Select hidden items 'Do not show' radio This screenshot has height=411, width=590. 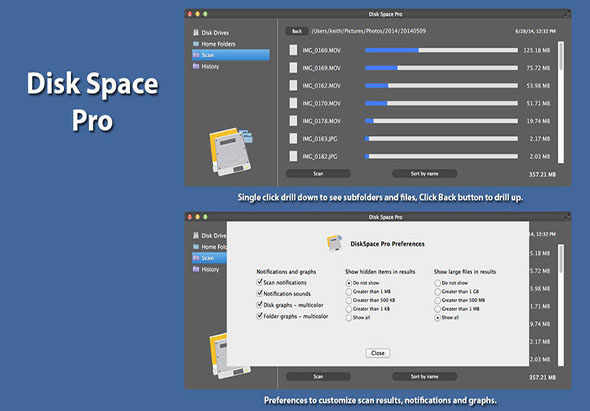[x=348, y=283]
